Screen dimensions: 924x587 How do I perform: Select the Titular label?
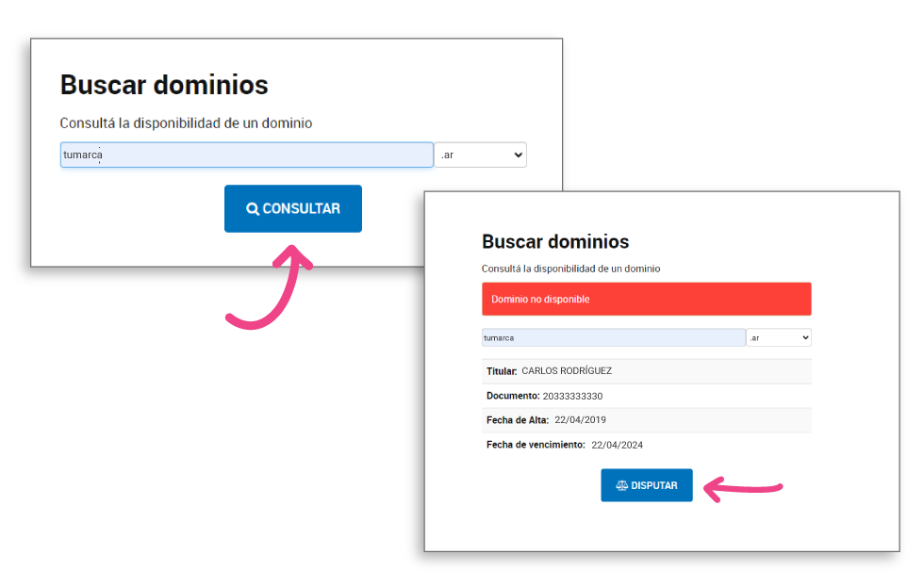tap(502, 371)
